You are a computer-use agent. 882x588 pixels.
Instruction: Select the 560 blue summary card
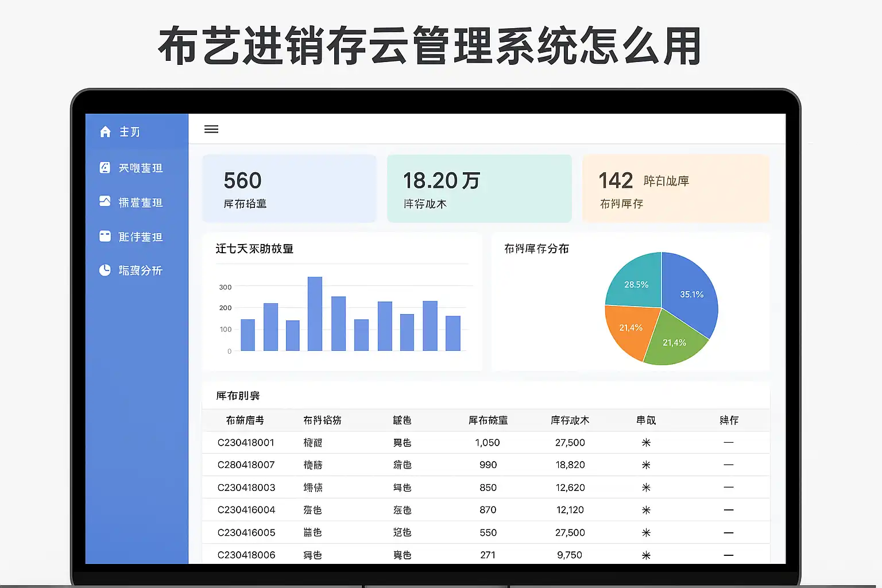[289, 188]
